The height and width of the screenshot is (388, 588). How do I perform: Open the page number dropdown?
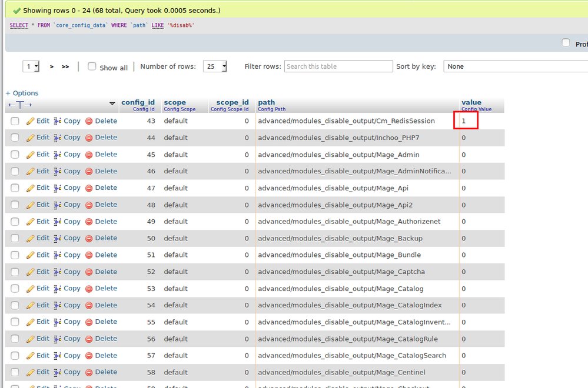tap(31, 66)
